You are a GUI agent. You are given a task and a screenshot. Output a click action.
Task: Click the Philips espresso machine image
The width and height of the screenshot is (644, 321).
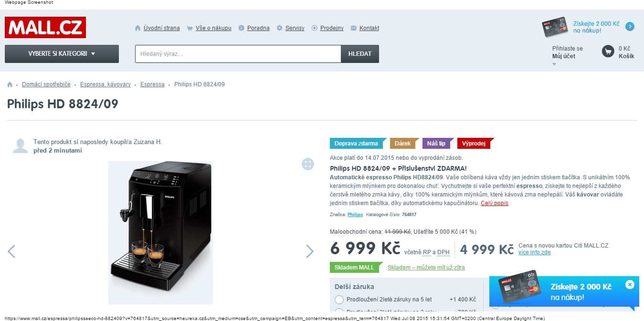(160, 233)
